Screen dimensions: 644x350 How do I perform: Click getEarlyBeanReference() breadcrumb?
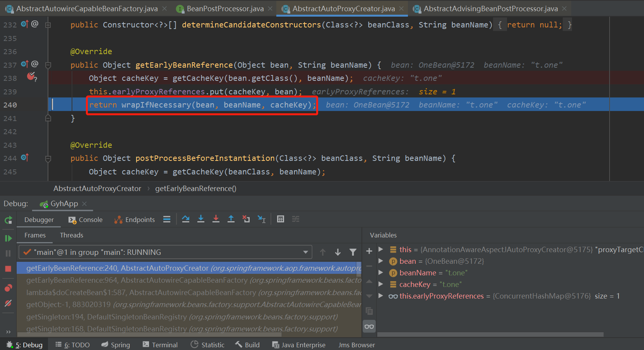[196, 188]
